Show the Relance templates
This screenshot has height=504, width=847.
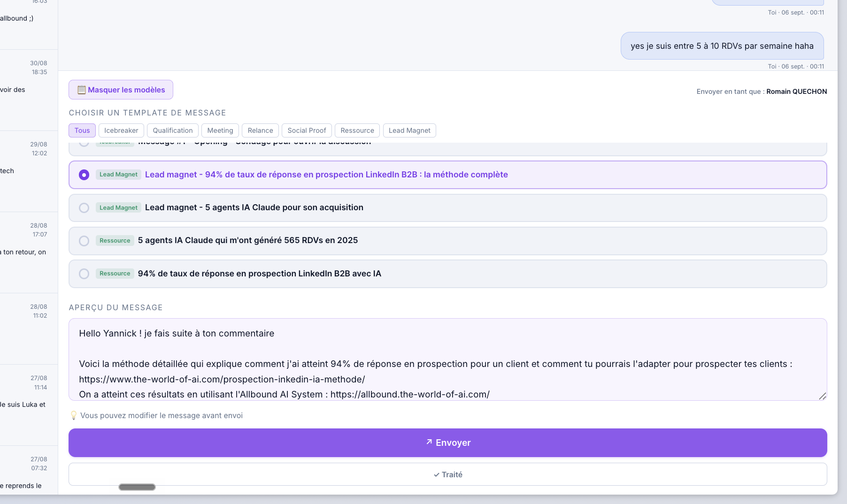coord(261,130)
